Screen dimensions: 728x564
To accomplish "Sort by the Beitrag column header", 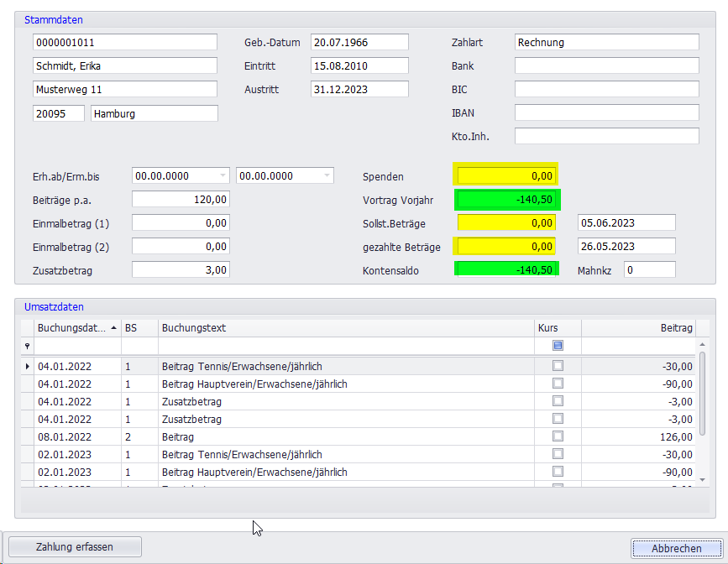I will click(638, 328).
